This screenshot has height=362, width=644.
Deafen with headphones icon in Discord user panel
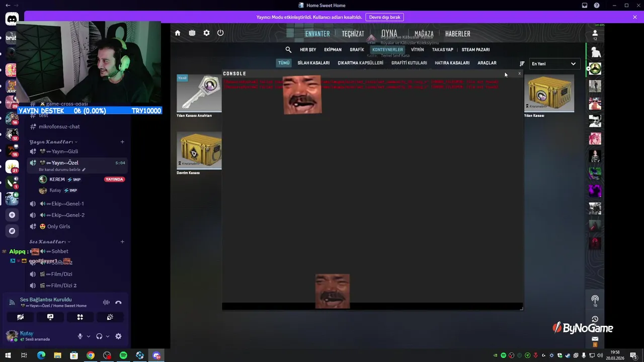point(99,336)
